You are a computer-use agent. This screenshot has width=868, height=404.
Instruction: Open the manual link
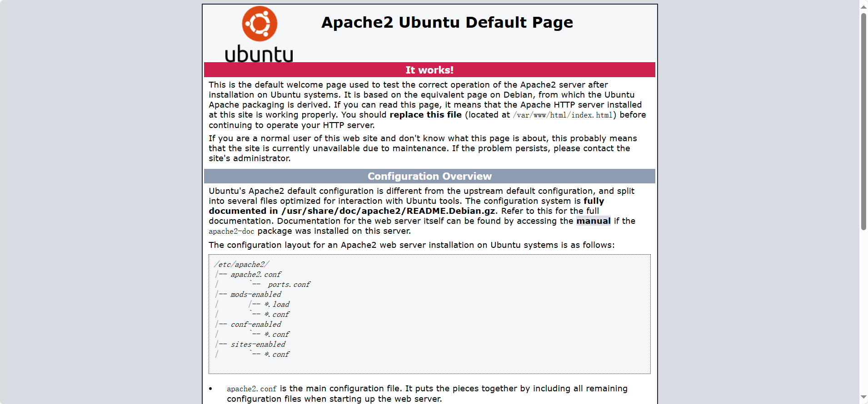coord(594,221)
